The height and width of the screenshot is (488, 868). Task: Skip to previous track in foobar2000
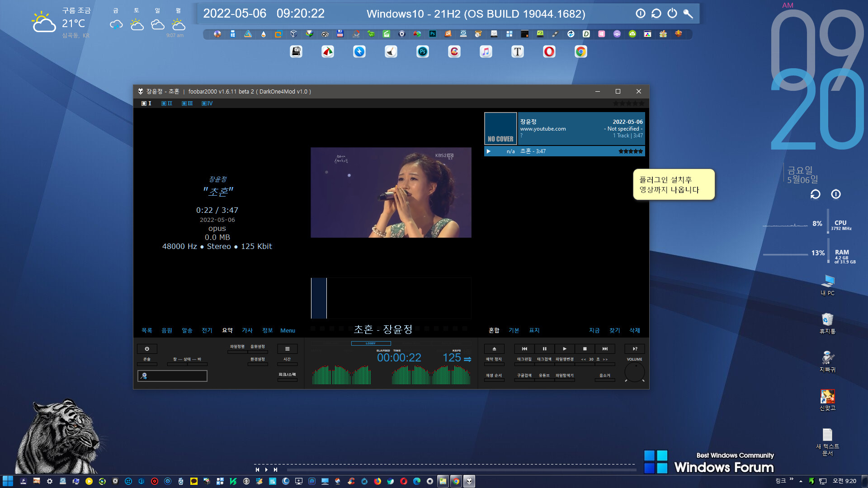tap(524, 349)
